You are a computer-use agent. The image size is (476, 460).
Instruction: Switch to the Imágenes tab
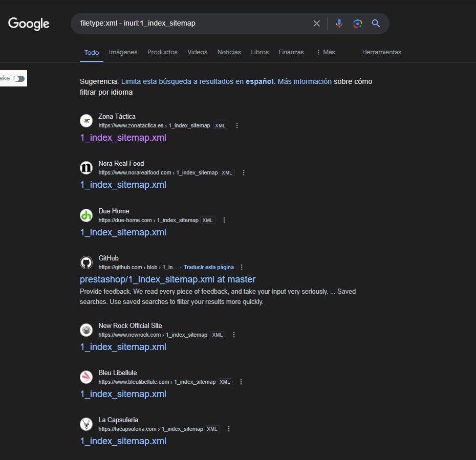(x=123, y=52)
